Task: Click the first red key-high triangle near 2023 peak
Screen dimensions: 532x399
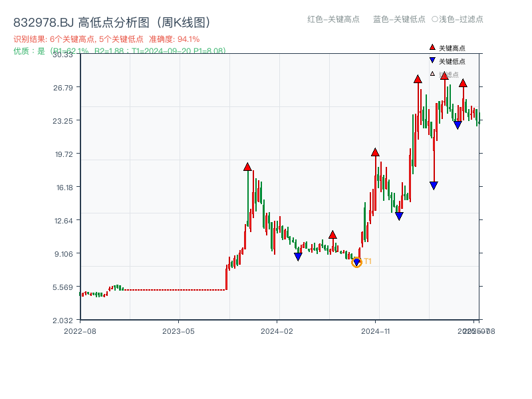Action: (x=247, y=167)
